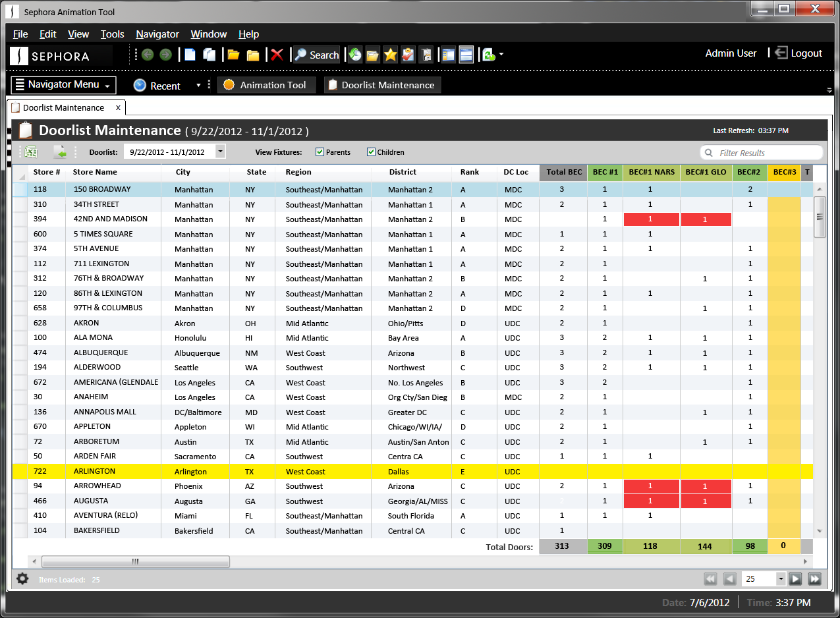Screen dimensions: 840x618
Task: Select the ALA MONA store row
Action: (x=412, y=338)
